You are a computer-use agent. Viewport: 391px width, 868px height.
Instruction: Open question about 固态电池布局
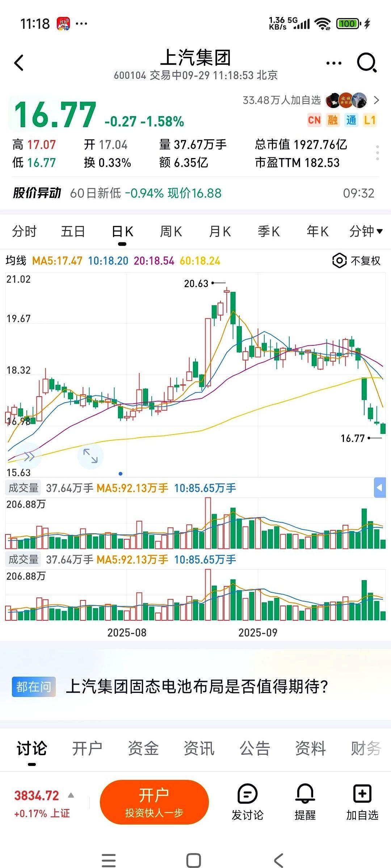tap(197, 686)
